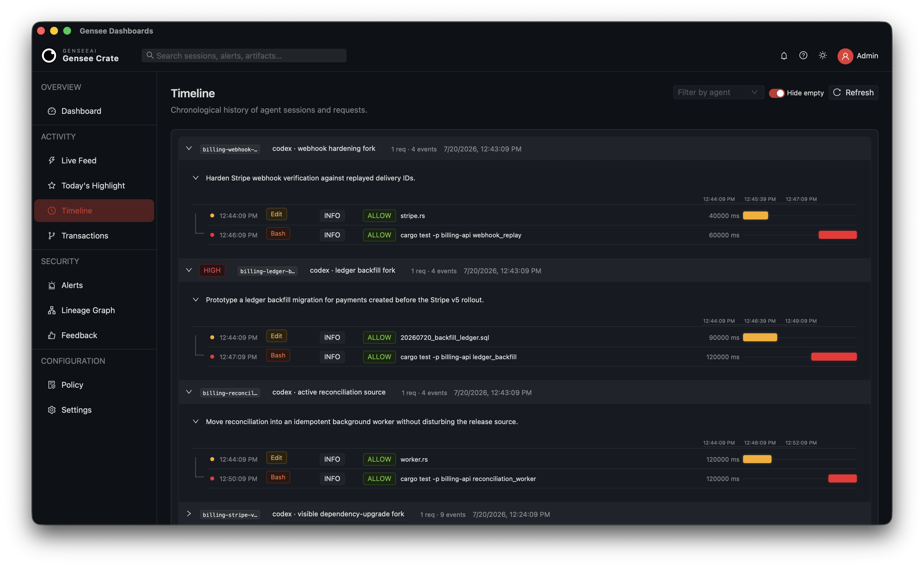Click the search magnifier icon

150,56
